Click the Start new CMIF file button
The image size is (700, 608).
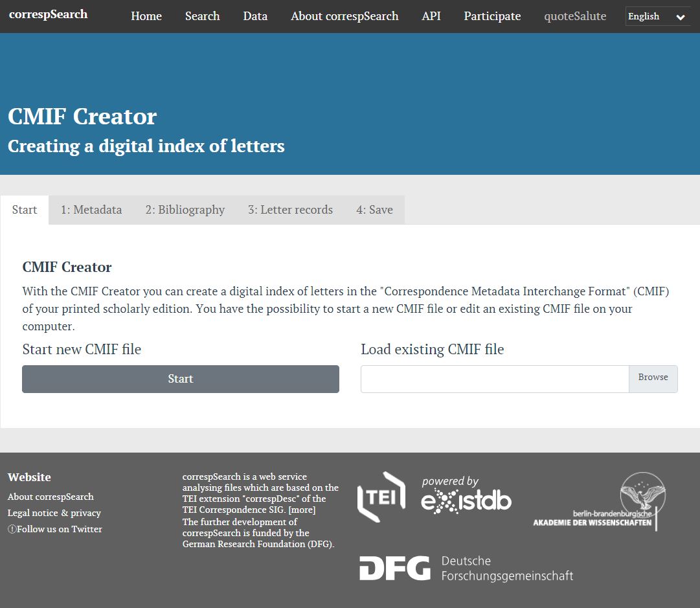click(181, 379)
